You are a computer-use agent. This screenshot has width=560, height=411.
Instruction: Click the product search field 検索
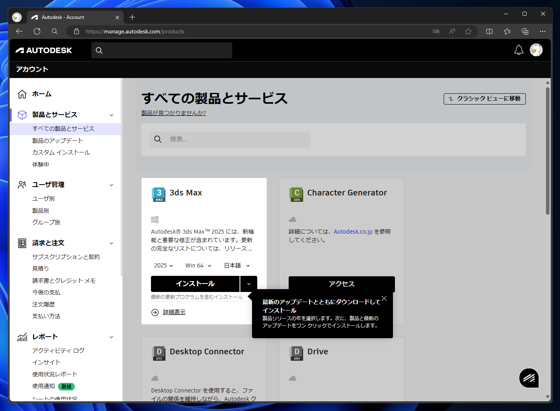click(x=230, y=139)
